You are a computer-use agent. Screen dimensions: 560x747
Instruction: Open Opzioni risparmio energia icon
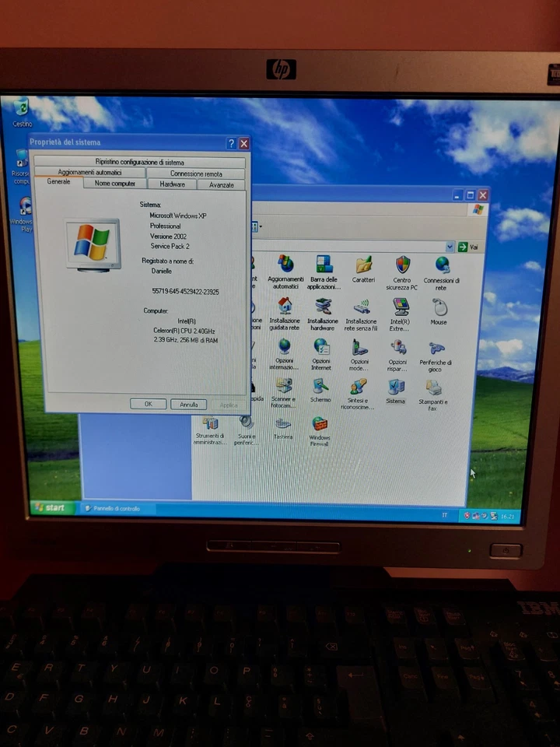pyautogui.click(x=397, y=356)
